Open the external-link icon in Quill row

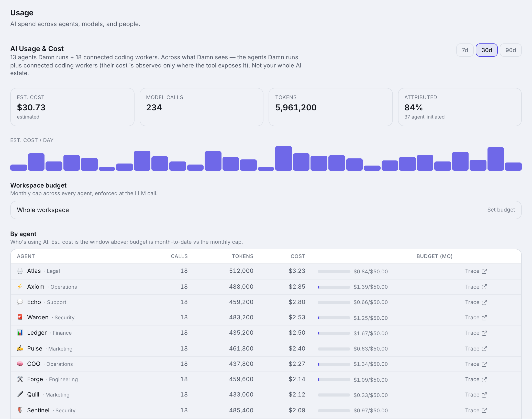point(484,395)
